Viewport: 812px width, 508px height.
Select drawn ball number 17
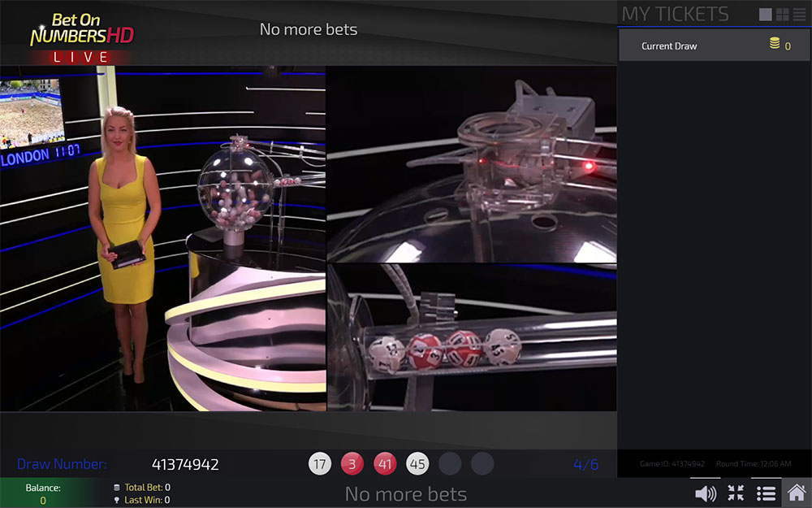coord(321,464)
